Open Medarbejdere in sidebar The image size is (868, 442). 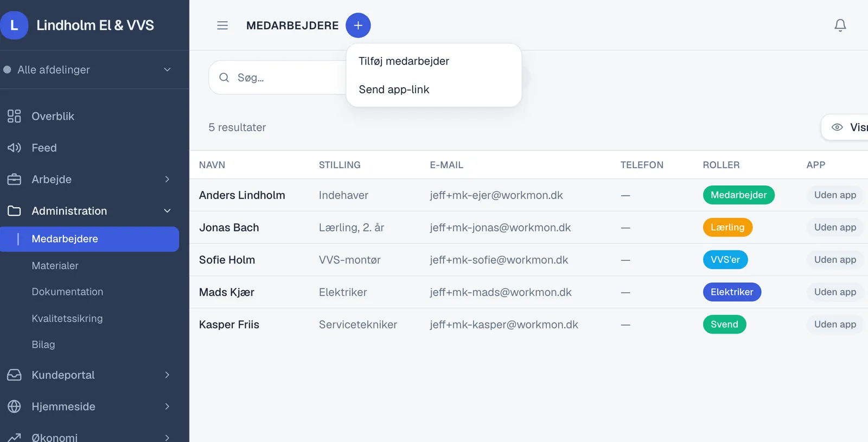(90, 239)
